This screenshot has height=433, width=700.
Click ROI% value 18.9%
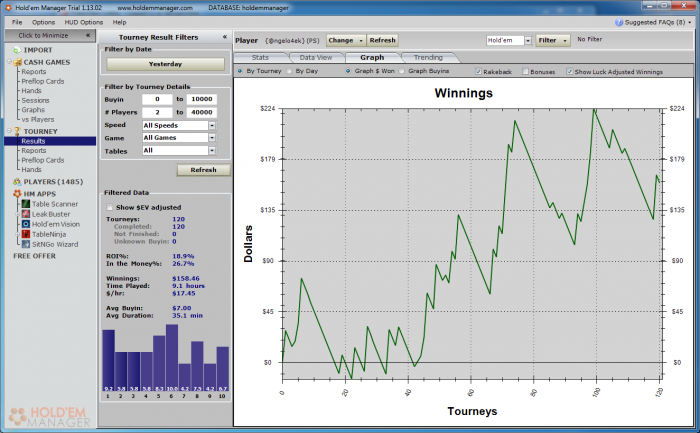click(x=183, y=256)
